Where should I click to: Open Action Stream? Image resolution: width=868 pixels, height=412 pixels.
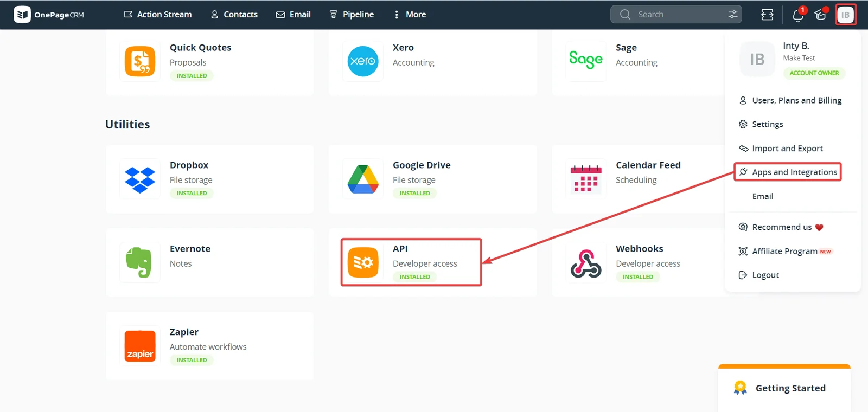pos(158,15)
